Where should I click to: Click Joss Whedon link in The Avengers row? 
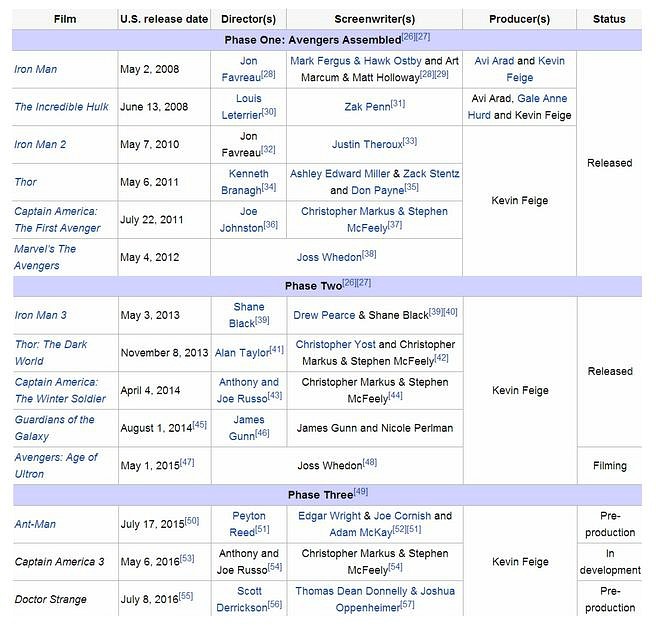pos(329,257)
